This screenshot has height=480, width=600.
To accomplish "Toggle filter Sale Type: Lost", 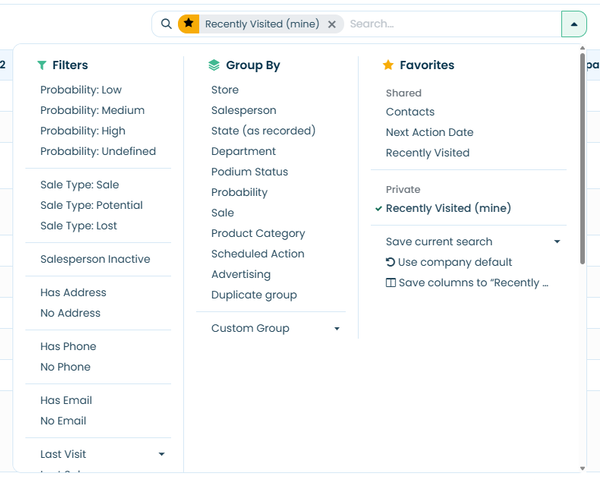I will click(78, 226).
